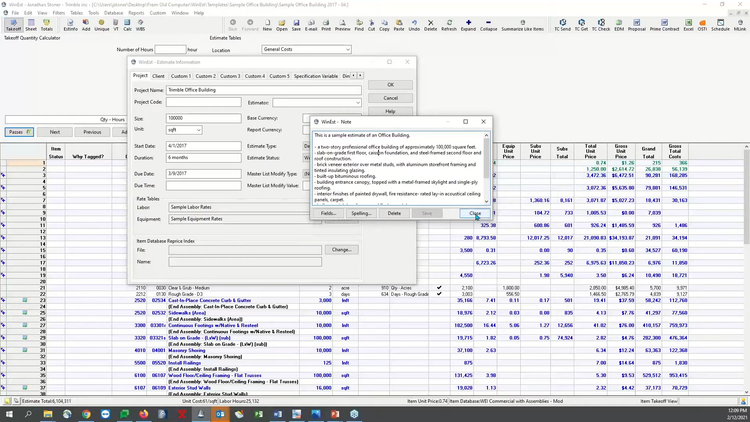Screen dimensions: 750x422
Task: Open the Schedule toolbar icon
Action: pos(719,27)
